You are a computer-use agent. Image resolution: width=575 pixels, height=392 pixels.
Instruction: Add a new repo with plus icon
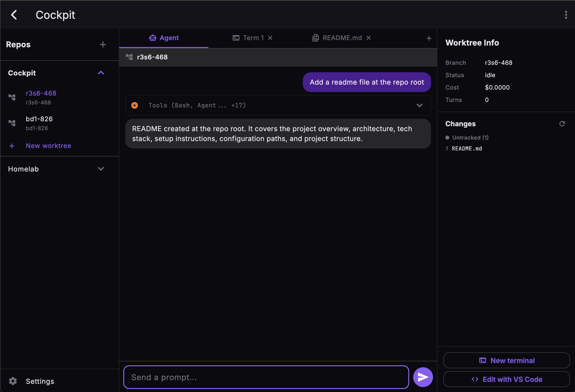coord(103,45)
